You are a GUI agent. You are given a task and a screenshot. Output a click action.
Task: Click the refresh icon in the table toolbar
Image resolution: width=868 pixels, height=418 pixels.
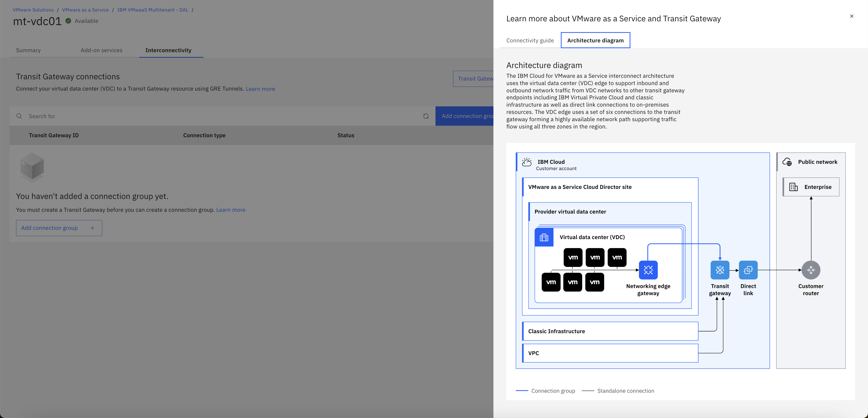(426, 116)
